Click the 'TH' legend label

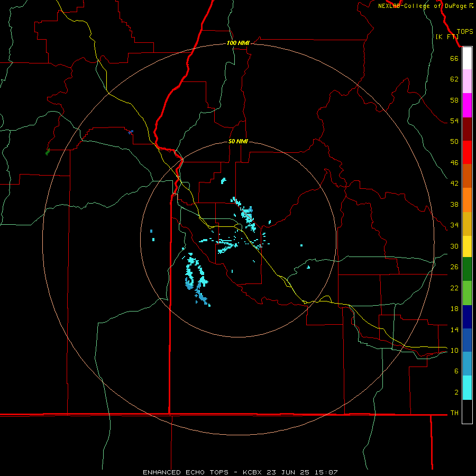[454, 413]
